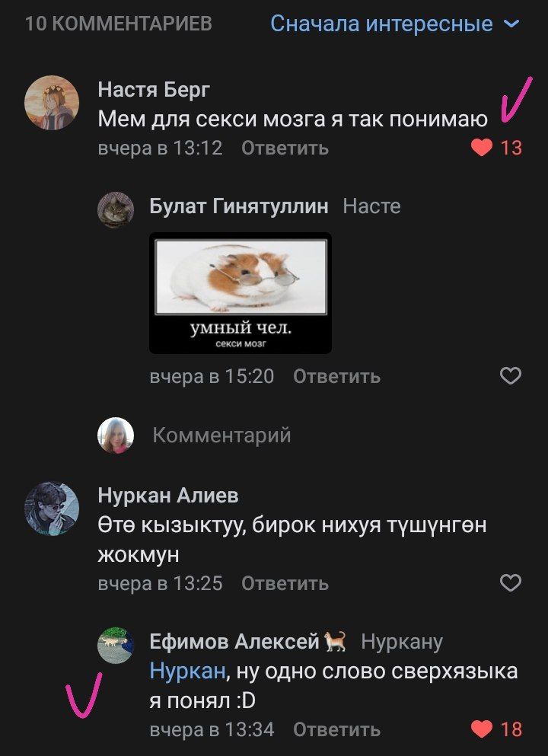Open Ефимов Алексей's profile avatar
The width and height of the screenshot is (548, 756).
[x=116, y=645]
